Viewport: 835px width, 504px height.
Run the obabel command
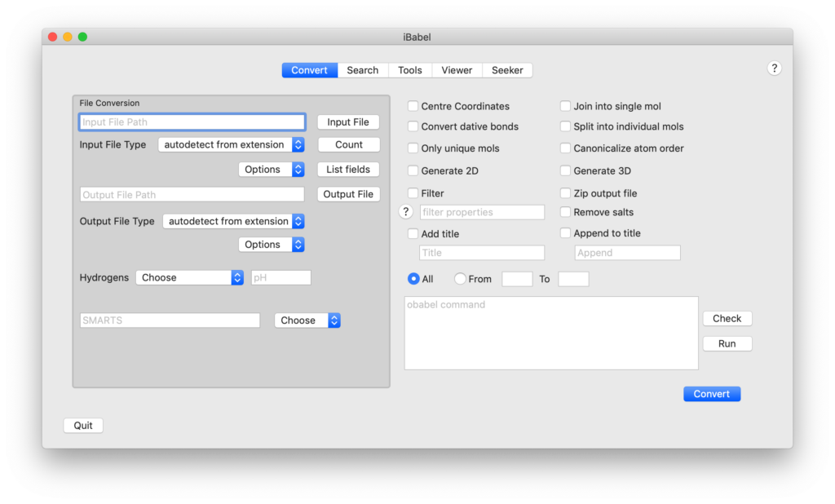(727, 343)
